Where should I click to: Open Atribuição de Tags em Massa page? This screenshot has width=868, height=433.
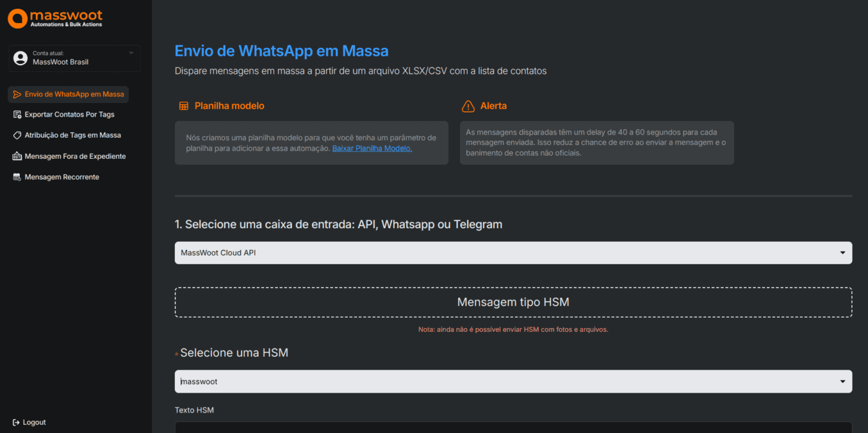pyautogui.click(x=73, y=135)
